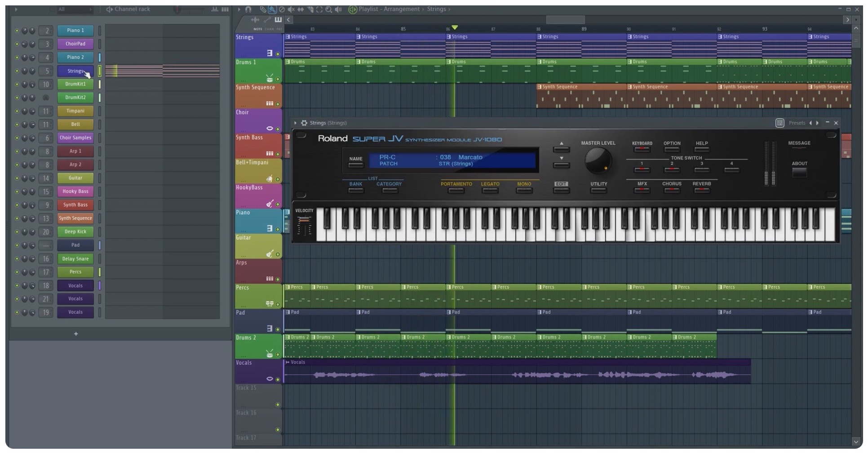Toggle PORTAMENTO on the JV-1080
The width and height of the screenshot is (868, 455).
pyautogui.click(x=456, y=190)
